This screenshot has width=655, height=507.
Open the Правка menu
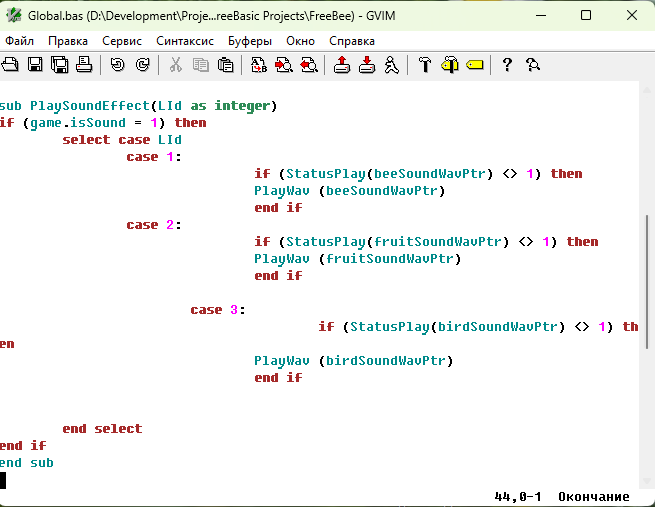68,41
